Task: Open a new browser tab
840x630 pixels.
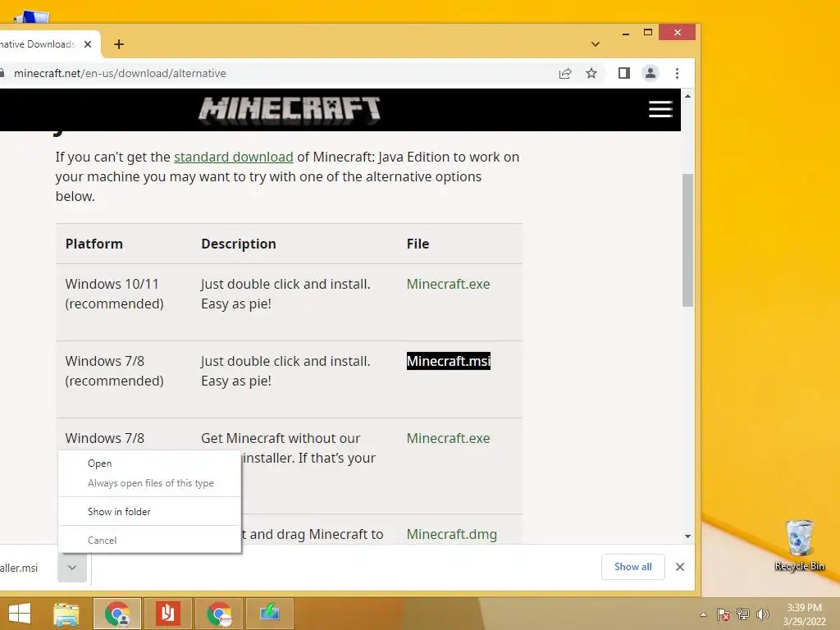Action: 119,44
